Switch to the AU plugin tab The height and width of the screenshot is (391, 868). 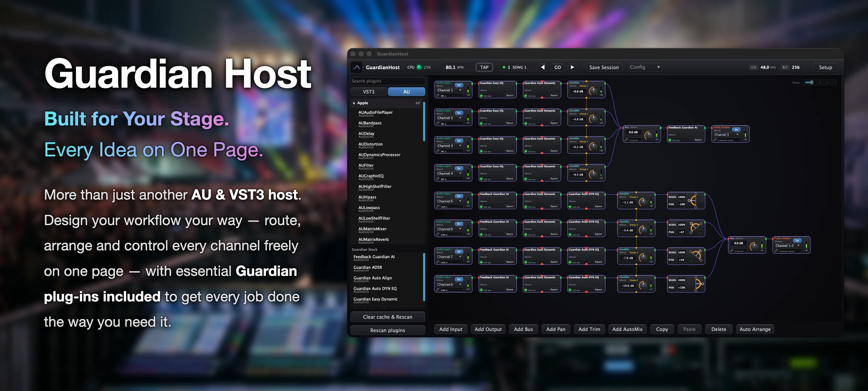pyautogui.click(x=407, y=92)
